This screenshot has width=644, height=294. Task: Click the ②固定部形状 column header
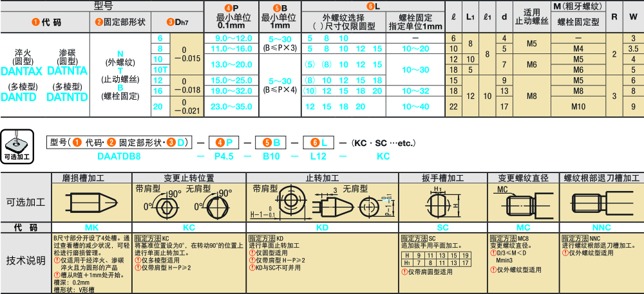(x=120, y=22)
